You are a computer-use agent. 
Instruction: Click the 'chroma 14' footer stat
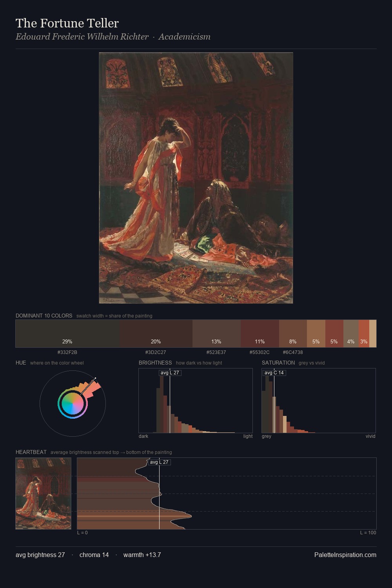94,555
